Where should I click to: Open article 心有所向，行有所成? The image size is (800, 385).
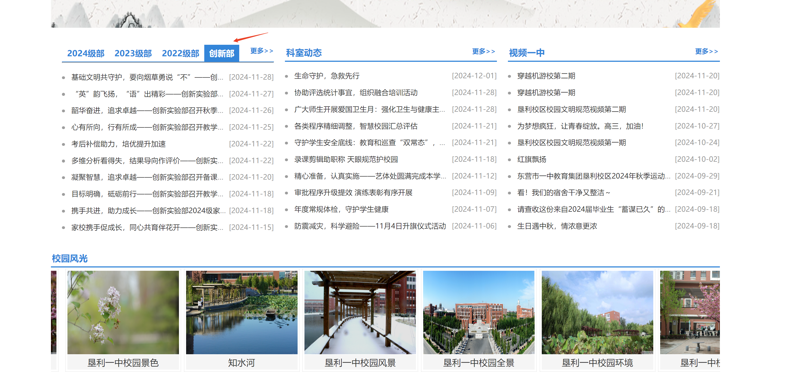[x=147, y=127]
